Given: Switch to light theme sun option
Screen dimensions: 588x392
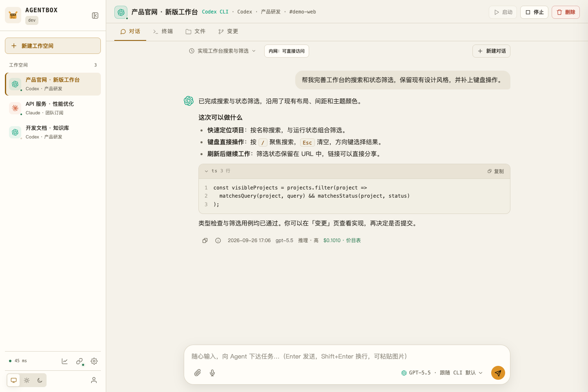Looking at the screenshot, I should coord(27,380).
